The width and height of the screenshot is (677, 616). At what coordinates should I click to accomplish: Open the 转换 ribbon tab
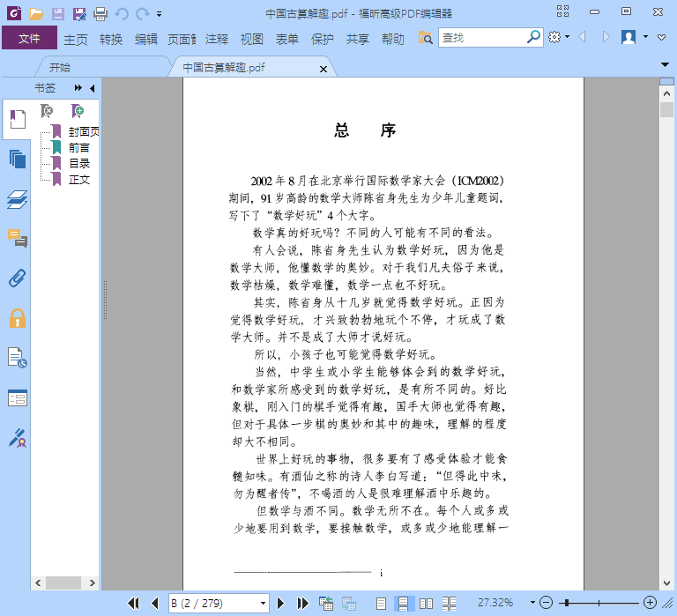(x=111, y=40)
